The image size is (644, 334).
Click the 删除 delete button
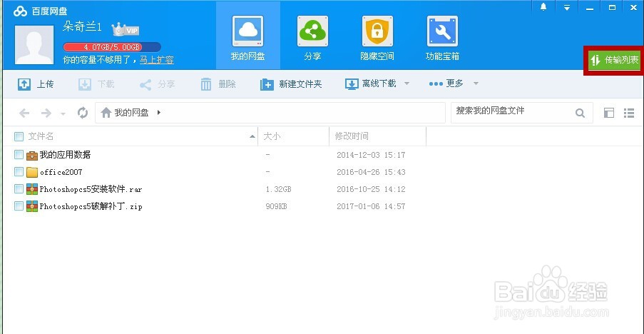click(218, 84)
